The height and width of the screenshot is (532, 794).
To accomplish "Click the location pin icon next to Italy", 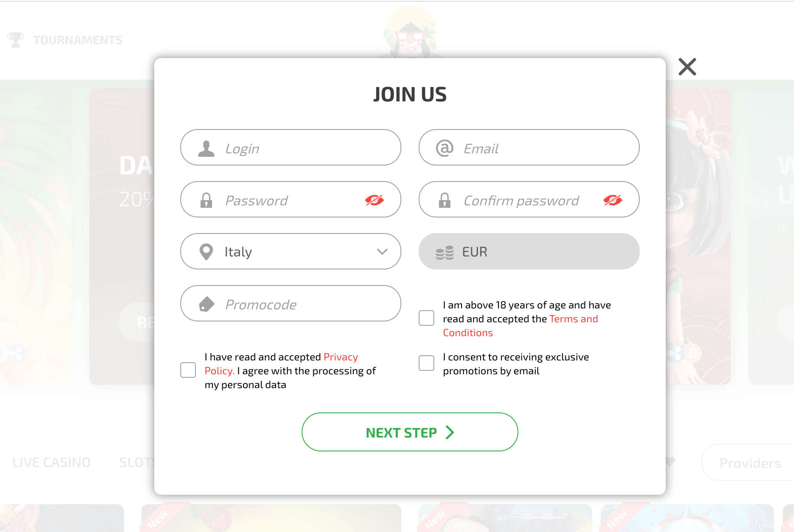I will tap(206, 251).
